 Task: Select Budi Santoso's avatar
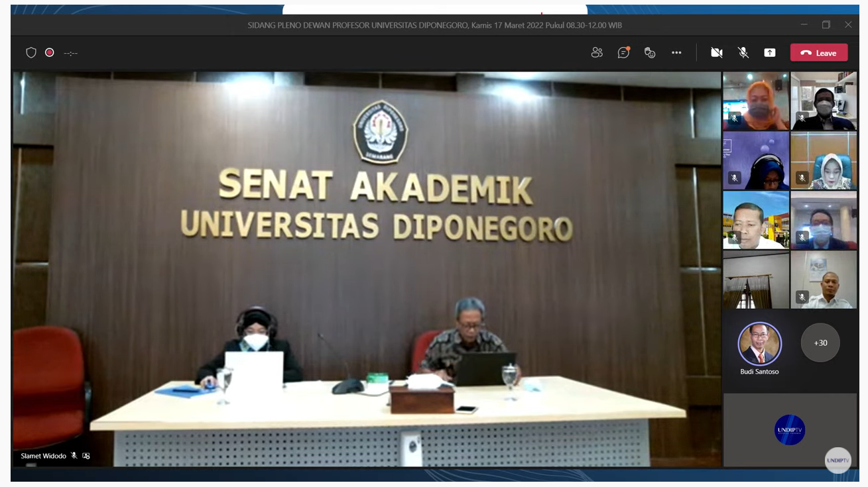click(x=759, y=344)
